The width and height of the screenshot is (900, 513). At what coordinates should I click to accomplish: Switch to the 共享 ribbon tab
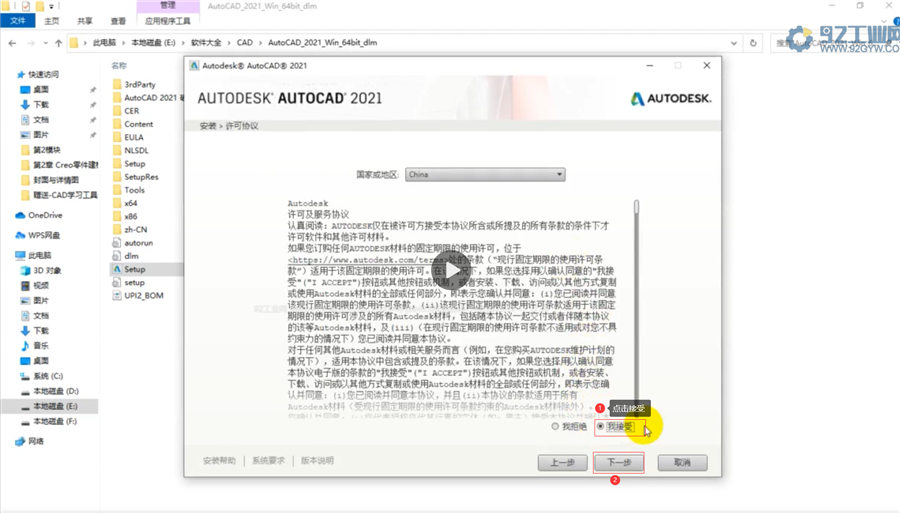click(85, 21)
